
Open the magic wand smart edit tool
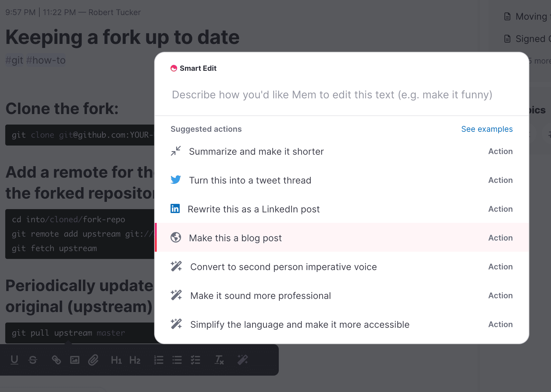tap(243, 360)
